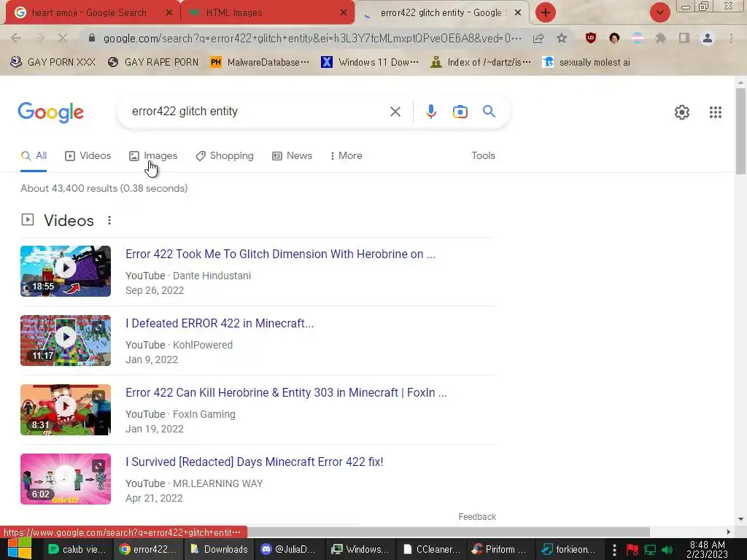Click the Google logo

tap(50, 112)
